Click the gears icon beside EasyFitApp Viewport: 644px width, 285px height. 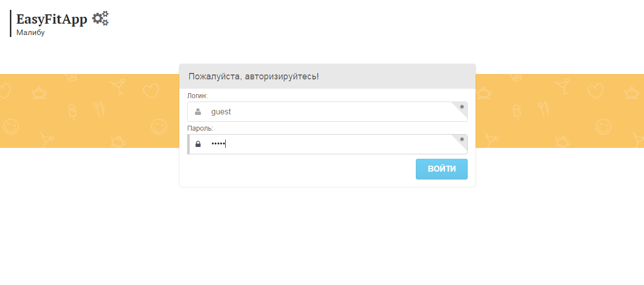coord(100,18)
